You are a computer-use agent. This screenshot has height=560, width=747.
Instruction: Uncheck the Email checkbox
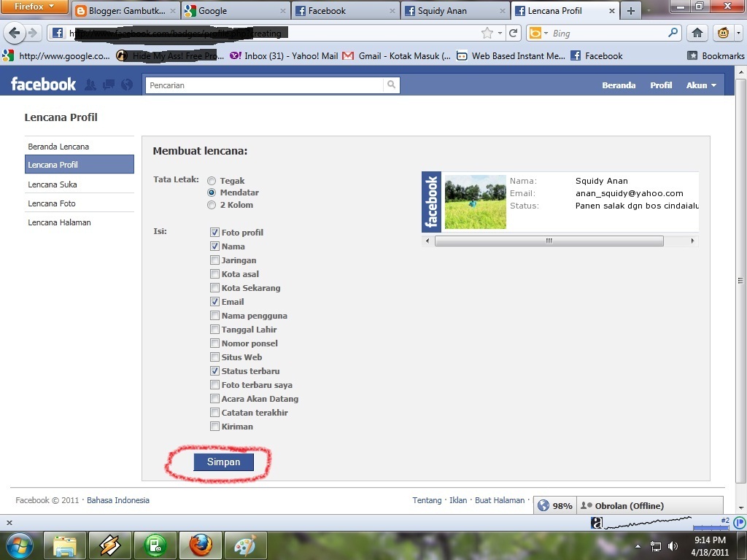pyautogui.click(x=215, y=301)
